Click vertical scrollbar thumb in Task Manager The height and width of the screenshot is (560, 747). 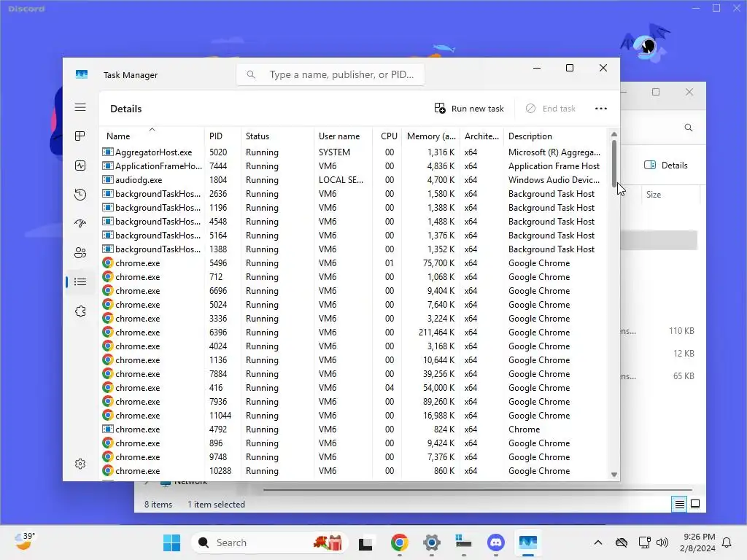[x=614, y=163]
